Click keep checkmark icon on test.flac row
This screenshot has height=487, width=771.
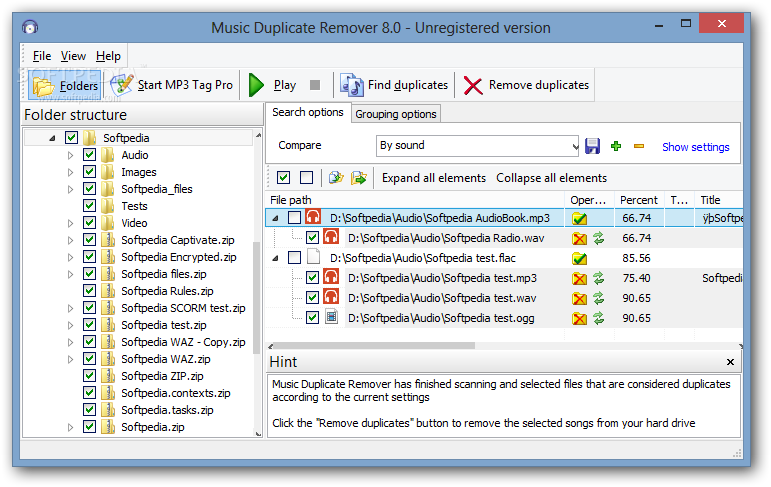pos(579,258)
